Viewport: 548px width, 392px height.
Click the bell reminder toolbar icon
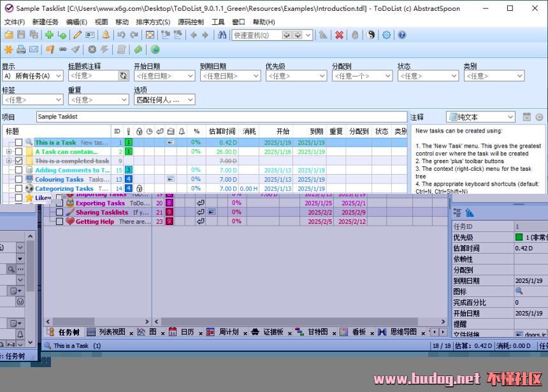(106, 35)
